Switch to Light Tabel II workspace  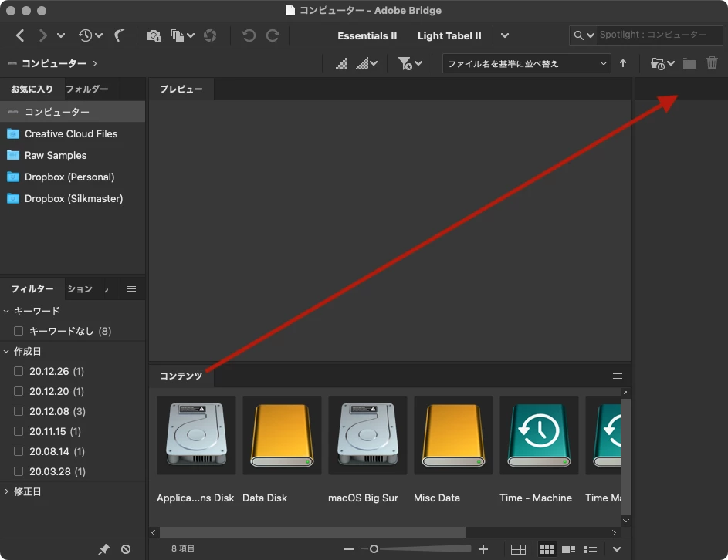pyautogui.click(x=449, y=35)
